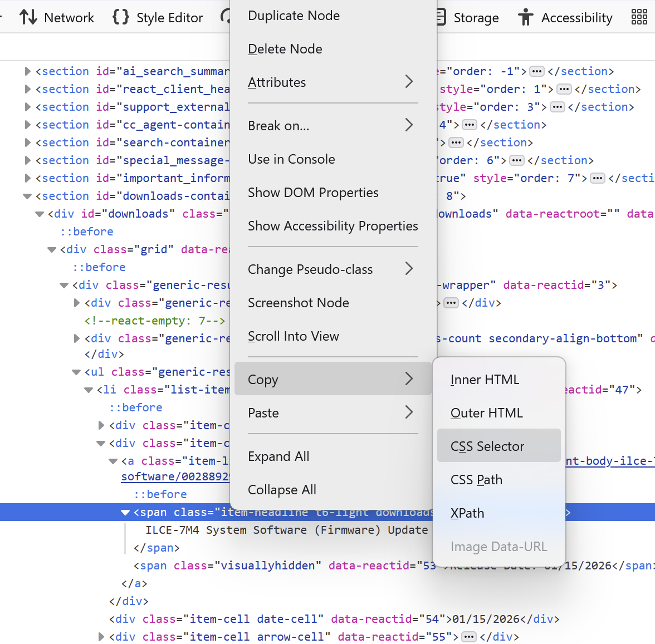Viewport: 655px width, 644px height.
Task: Collapse the downloads-container section node
Action: 27,196
